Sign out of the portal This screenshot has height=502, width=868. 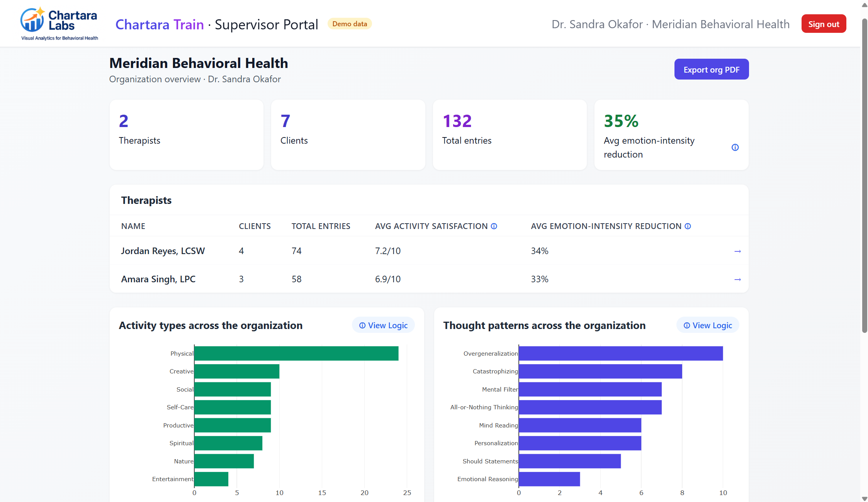(x=824, y=24)
